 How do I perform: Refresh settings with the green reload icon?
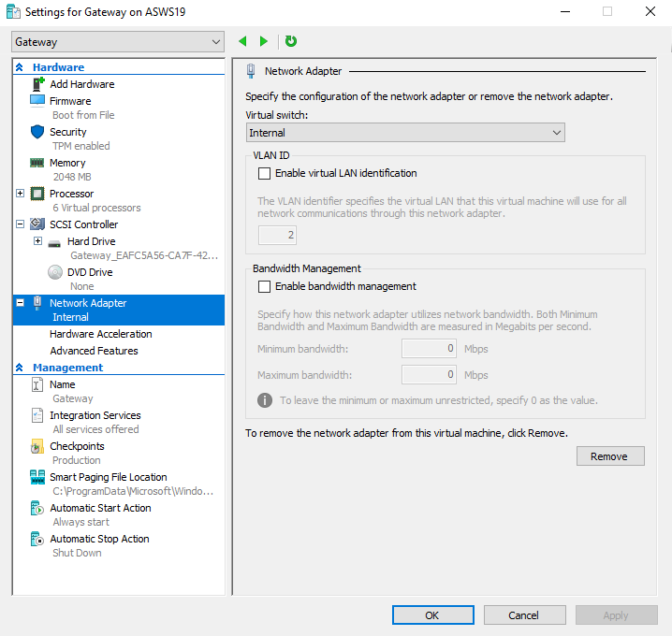click(291, 41)
